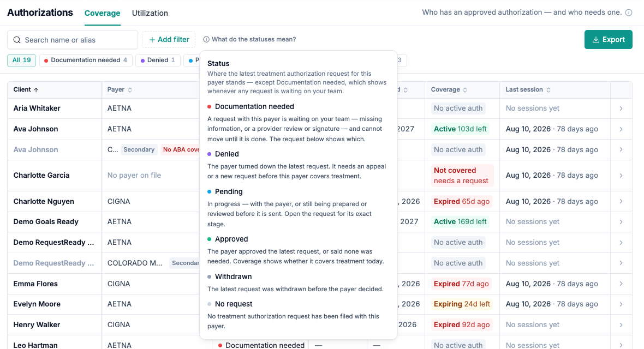644x349 pixels.
Task: Open Aria Whitaker's row arrow
Action: 621,109
